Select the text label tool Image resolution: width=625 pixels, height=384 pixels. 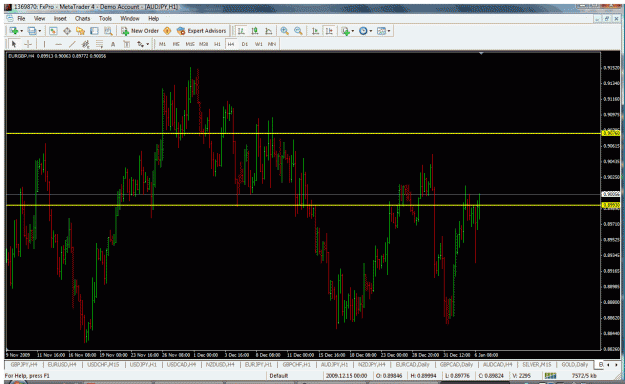(x=127, y=44)
